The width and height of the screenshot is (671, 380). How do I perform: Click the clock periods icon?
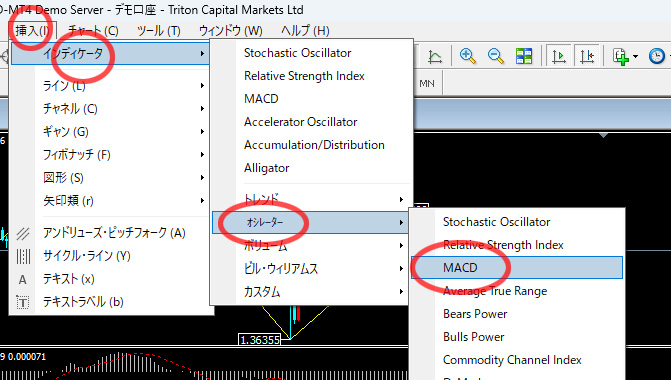coord(657,56)
